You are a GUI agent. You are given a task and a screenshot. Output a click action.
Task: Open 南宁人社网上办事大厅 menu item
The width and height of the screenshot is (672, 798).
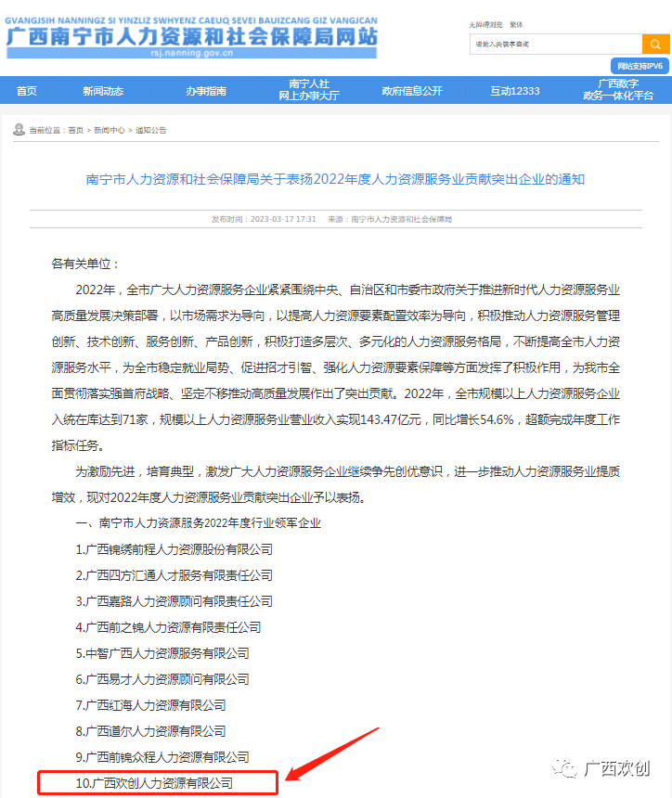tap(309, 90)
